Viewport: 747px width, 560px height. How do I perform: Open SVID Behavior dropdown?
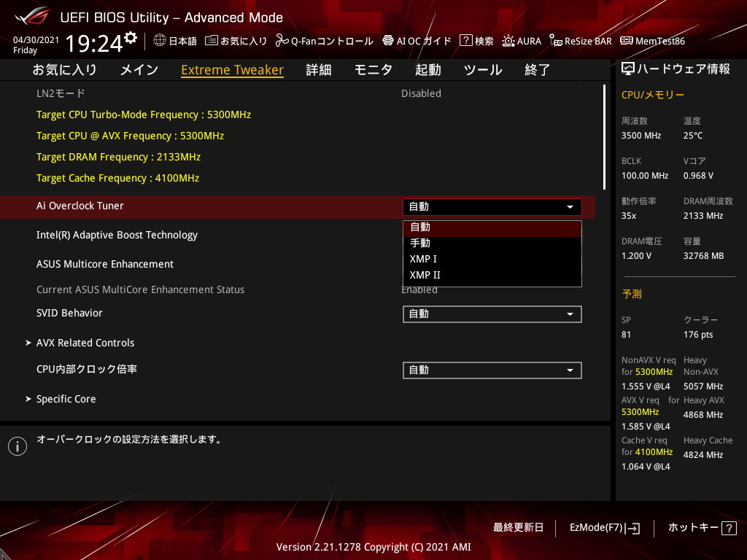[492, 314]
